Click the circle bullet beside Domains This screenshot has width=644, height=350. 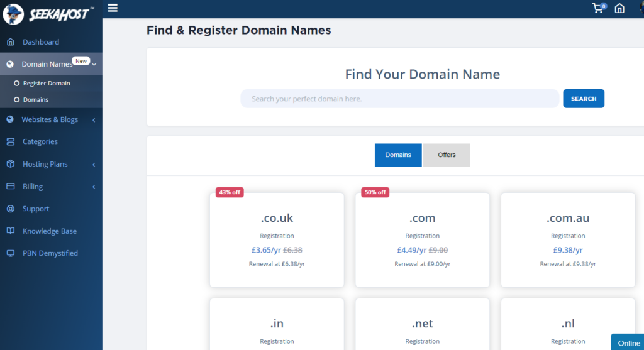(x=17, y=100)
